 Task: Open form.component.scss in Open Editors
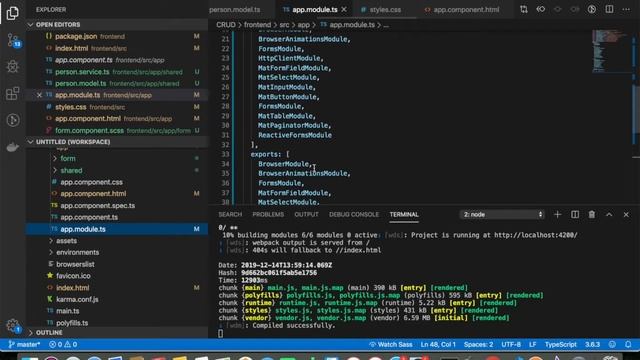pos(118,131)
